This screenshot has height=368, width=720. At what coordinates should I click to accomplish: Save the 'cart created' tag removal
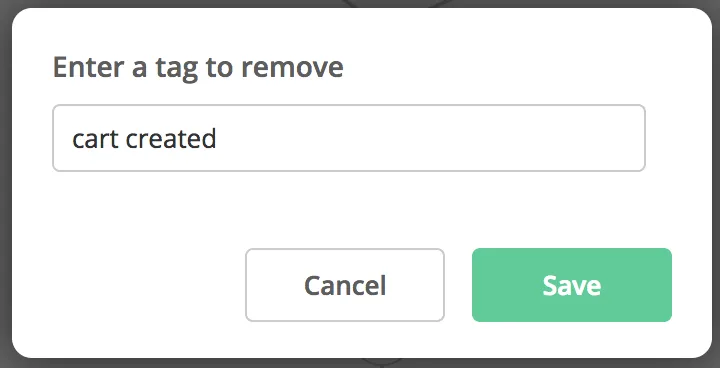[572, 285]
